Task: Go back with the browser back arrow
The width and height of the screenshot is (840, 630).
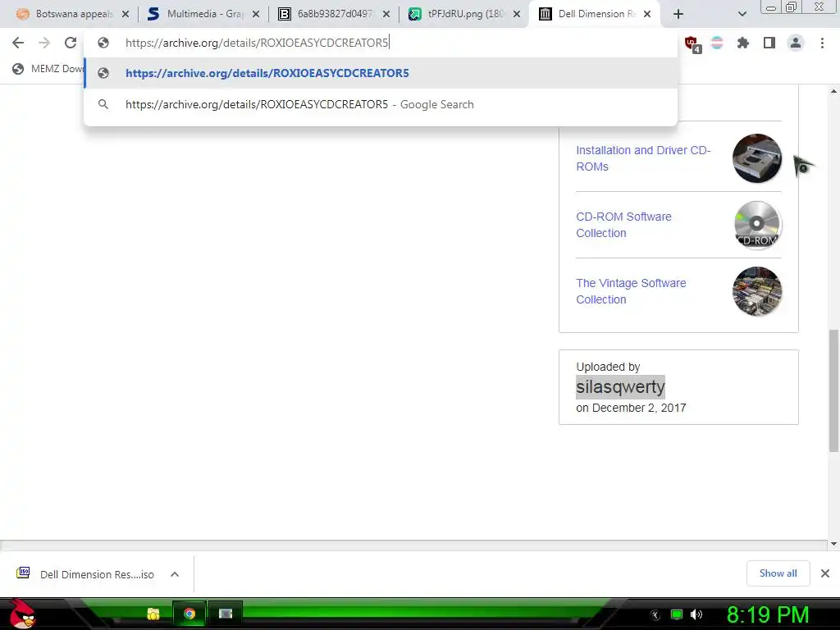Action: point(18,43)
